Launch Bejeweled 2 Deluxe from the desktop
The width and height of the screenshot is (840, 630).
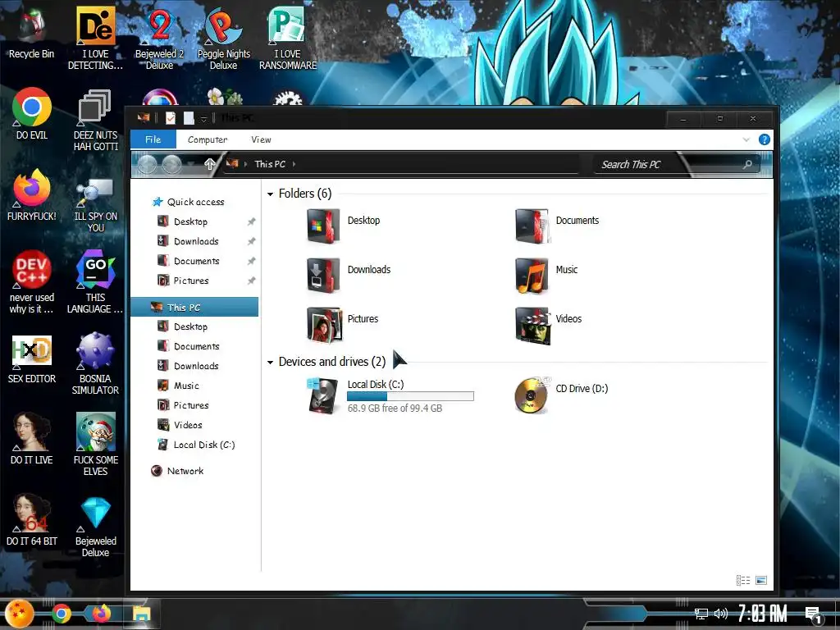[x=159, y=38]
